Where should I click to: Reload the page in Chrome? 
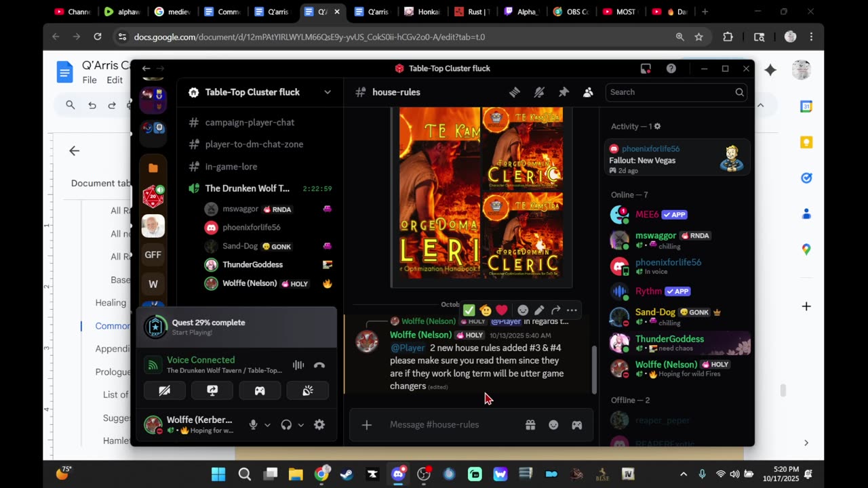(x=98, y=37)
